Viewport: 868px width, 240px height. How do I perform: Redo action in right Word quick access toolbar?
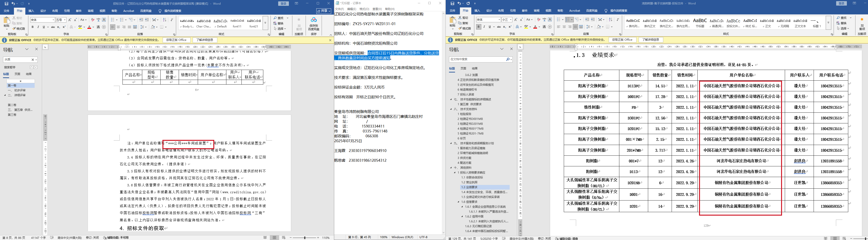[468, 3]
